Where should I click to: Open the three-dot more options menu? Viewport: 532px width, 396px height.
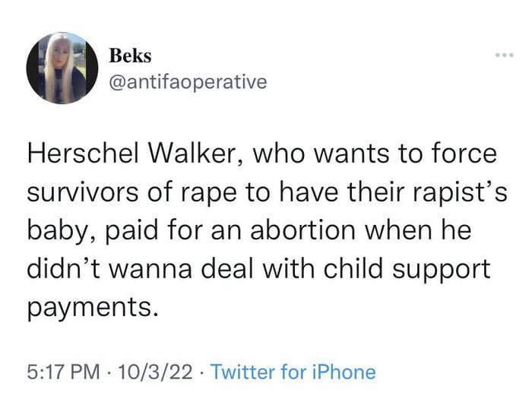504,55
